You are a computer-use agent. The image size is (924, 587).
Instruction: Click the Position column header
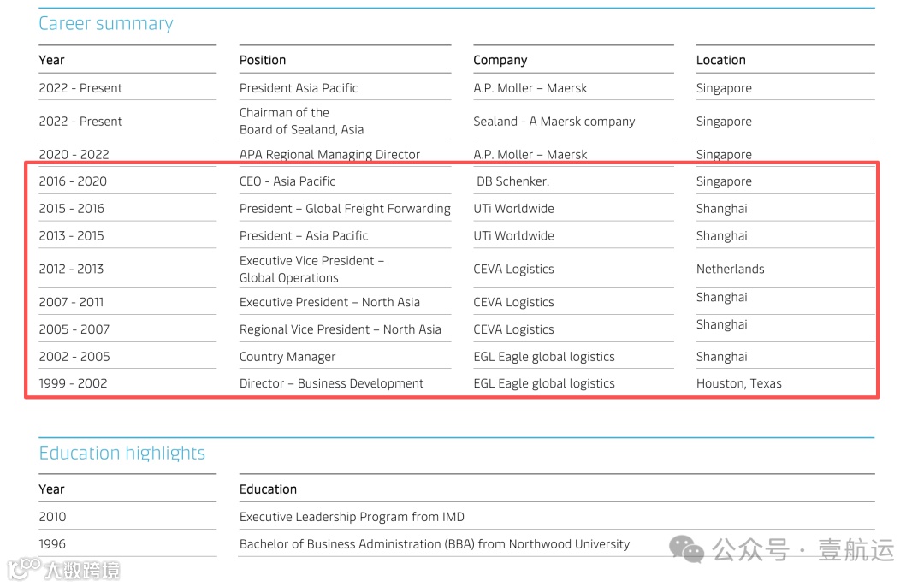pos(263,60)
